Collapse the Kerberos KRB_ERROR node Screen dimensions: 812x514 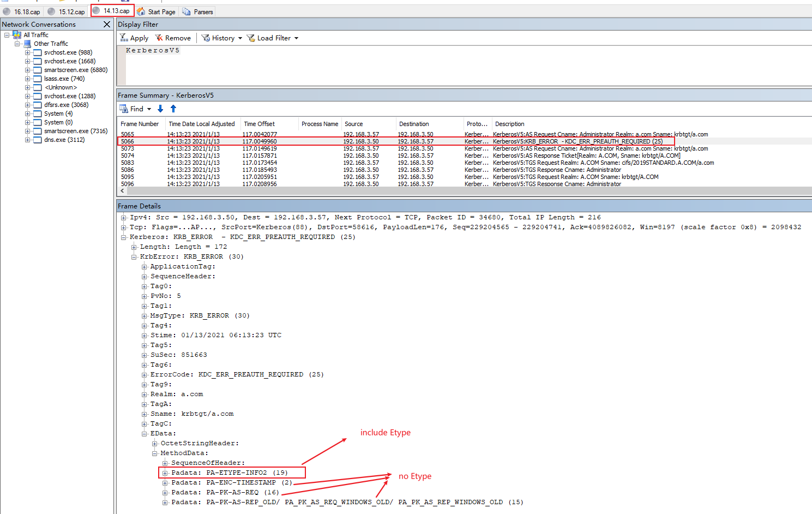click(124, 237)
